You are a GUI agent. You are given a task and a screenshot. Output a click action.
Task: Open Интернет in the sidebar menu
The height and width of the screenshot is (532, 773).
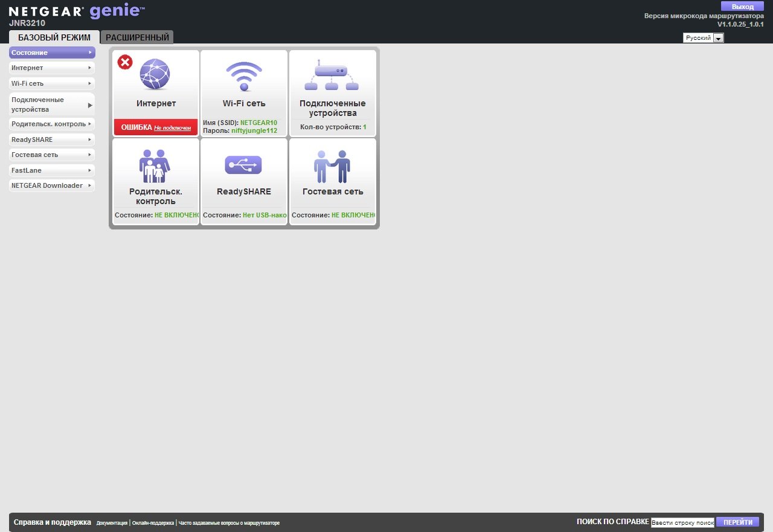coord(52,68)
